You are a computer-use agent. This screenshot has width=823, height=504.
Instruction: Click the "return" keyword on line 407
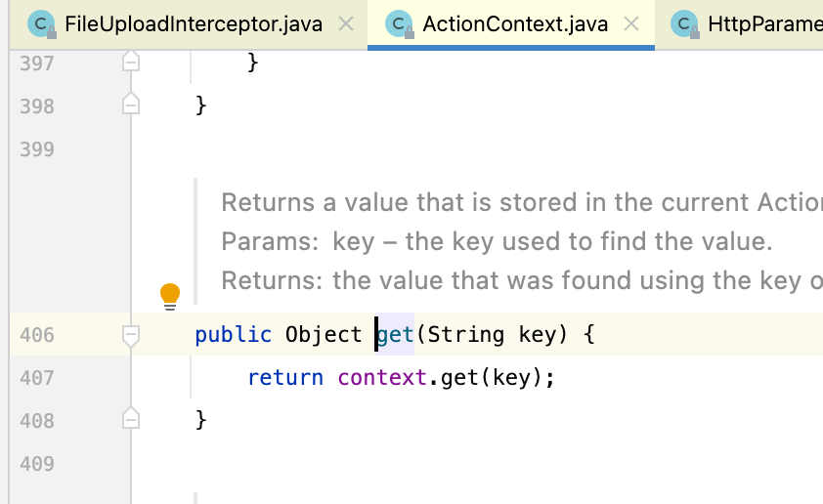click(x=285, y=377)
